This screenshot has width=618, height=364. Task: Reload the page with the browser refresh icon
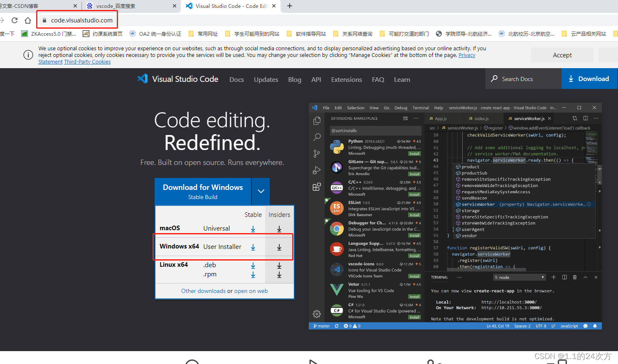pos(15,20)
